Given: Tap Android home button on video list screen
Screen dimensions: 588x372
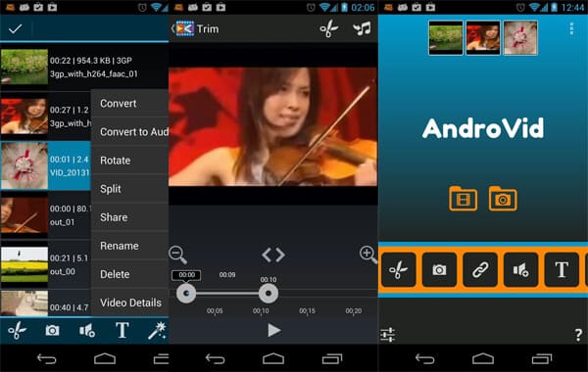Looking at the screenshot, I should 105,359.
